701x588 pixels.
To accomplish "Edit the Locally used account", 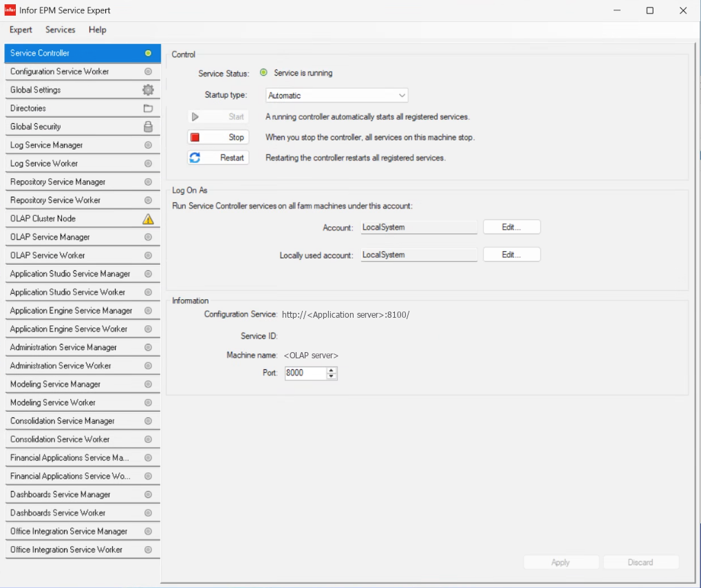I will pyautogui.click(x=511, y=254).
